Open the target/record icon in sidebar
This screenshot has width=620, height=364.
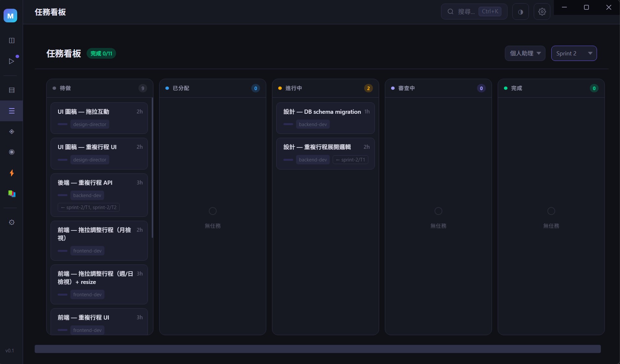pos(12,152)
